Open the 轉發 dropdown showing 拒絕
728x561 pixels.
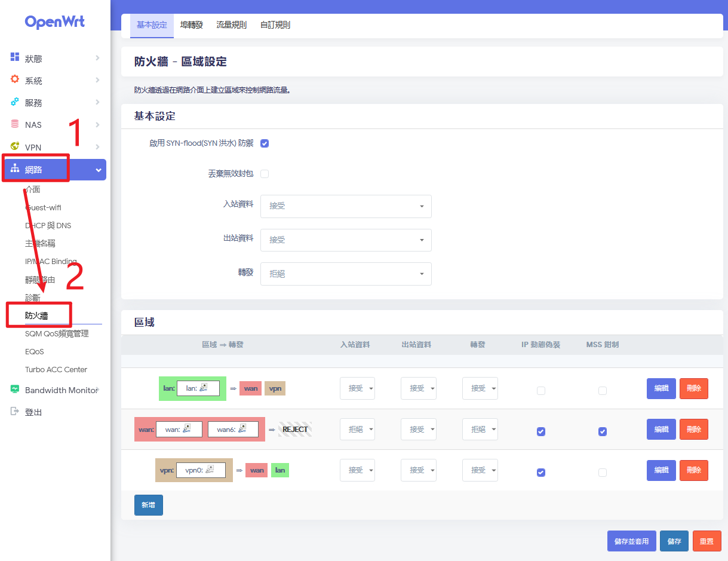(346, 274)
